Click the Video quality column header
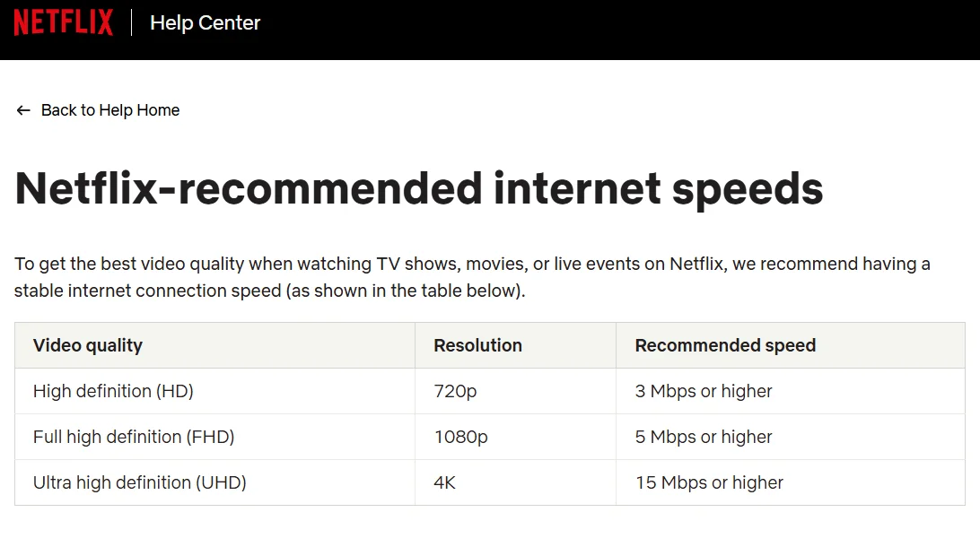Viewport: 980px width, 547px height. pos(85,345)
